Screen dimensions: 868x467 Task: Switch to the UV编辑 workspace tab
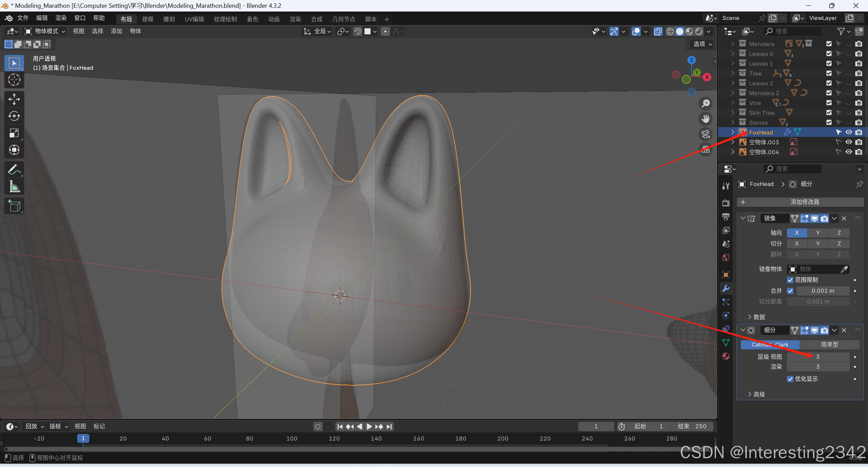[194, 19]
